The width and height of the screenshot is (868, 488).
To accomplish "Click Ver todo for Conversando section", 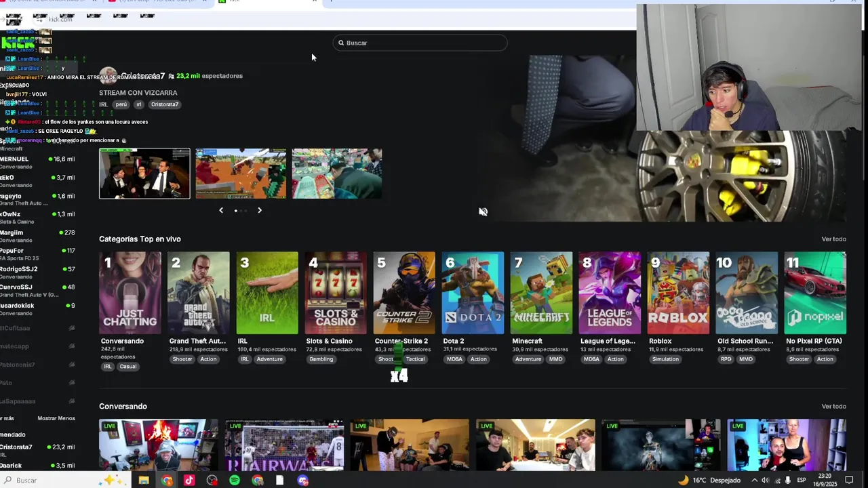I will (x=833, y=407).
